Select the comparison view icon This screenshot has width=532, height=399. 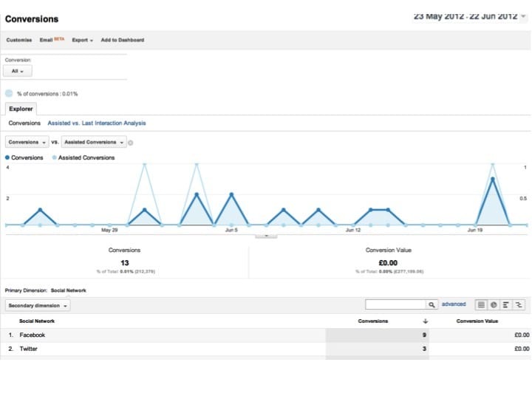click(x=519, y=304)
